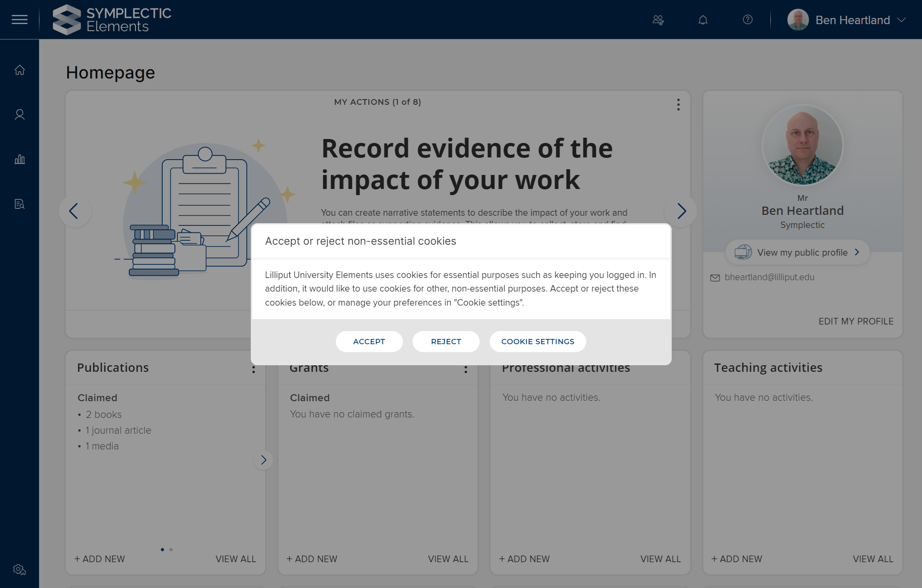
Task: Click the Home icon in sidebar
Action: click(x=19, y=70)
